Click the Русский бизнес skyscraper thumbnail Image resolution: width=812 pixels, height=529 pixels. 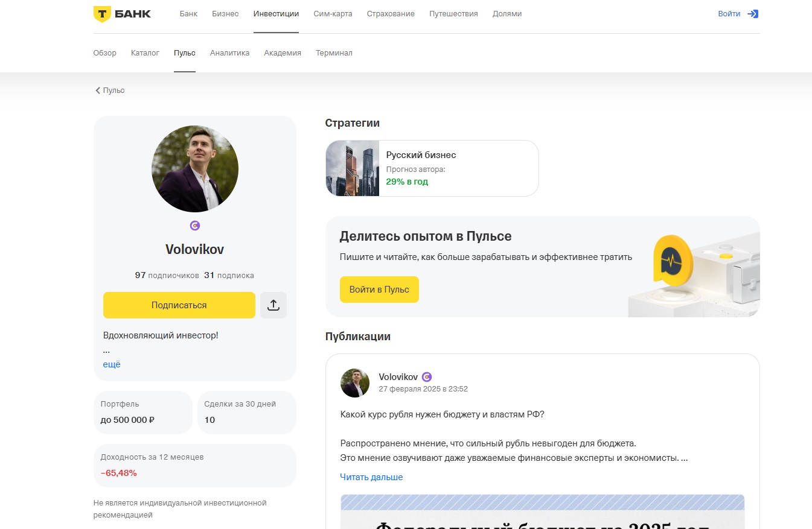click(353, 168)
